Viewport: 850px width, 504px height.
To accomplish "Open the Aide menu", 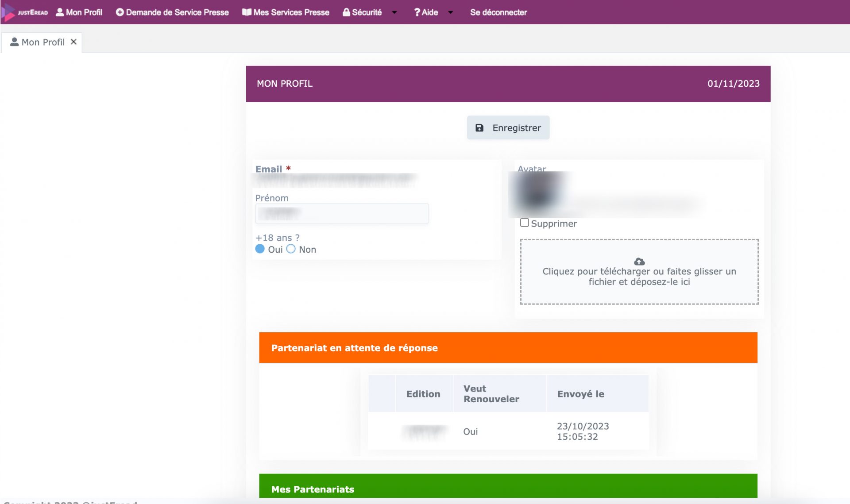I will pyautogui.click(x=426, y=12).
